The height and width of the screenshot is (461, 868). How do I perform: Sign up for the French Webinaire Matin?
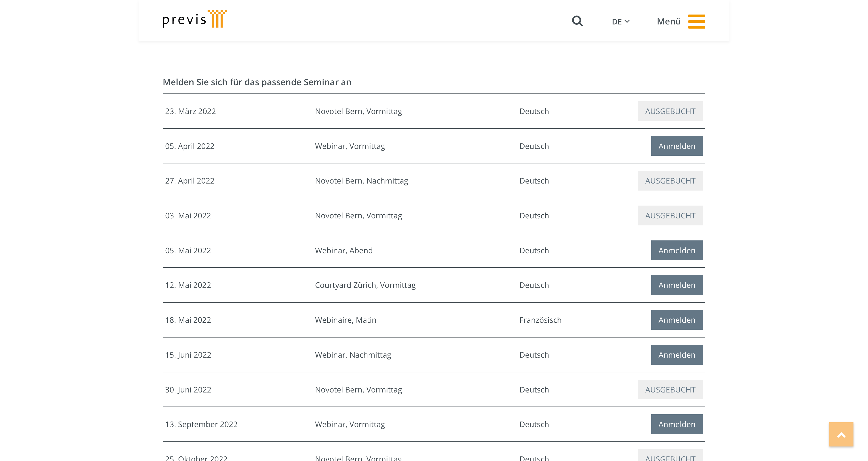pyautogui.click(x=677, y=320)
